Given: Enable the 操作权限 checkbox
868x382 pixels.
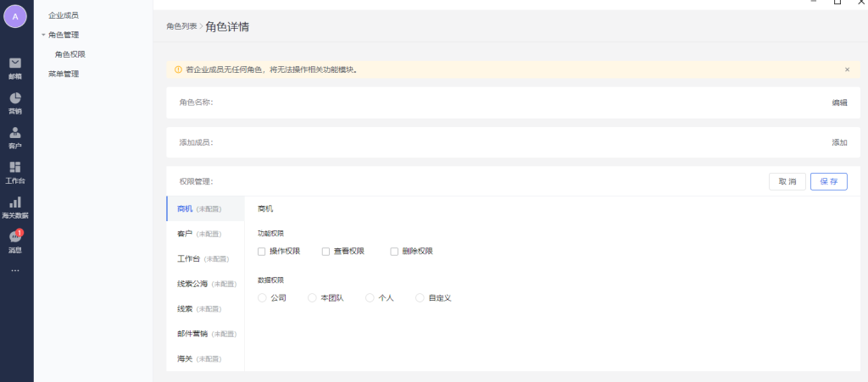Looking at the screenshot, I should pyautogui.click(x=262, y=252).
